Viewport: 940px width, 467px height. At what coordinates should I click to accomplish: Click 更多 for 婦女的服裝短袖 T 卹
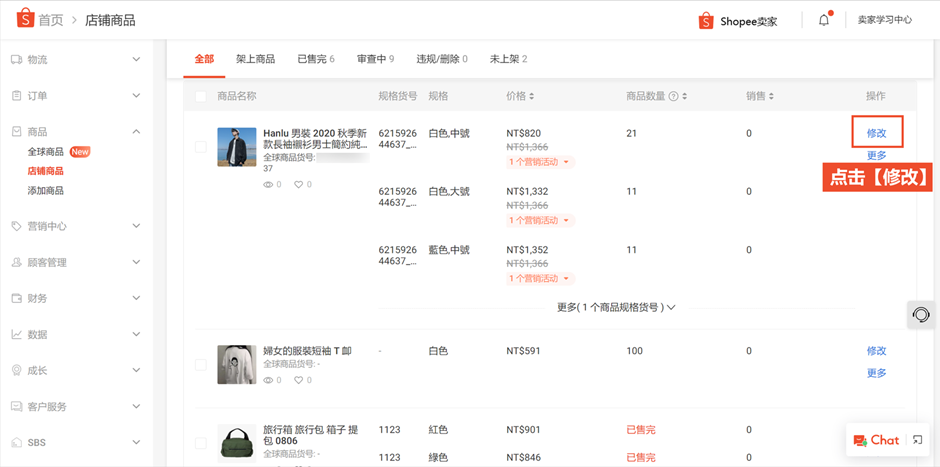tap(876, 373)
